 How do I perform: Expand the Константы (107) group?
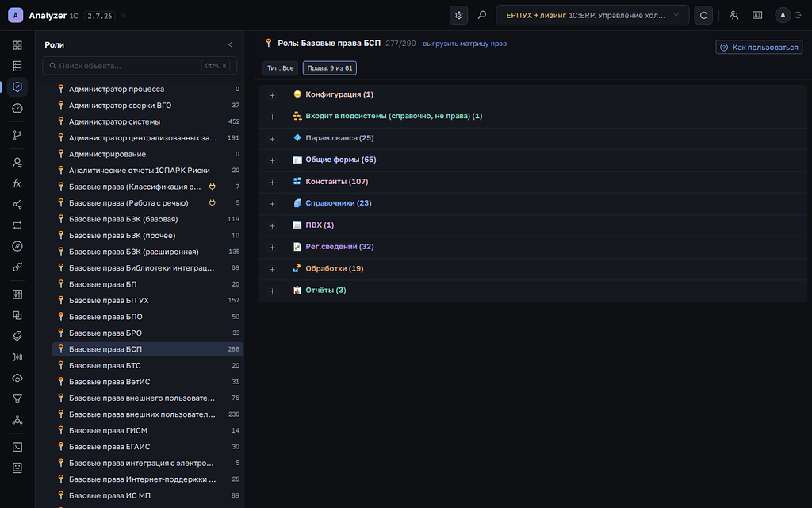273,182
